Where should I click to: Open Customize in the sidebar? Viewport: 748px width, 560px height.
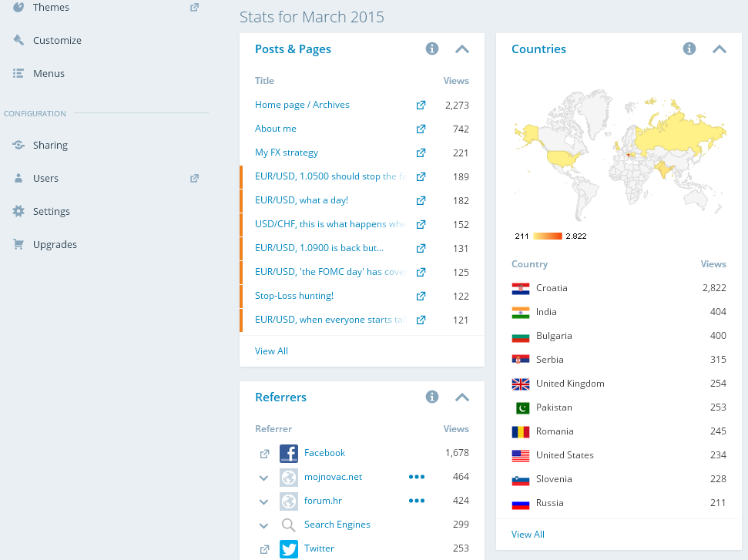57,41
